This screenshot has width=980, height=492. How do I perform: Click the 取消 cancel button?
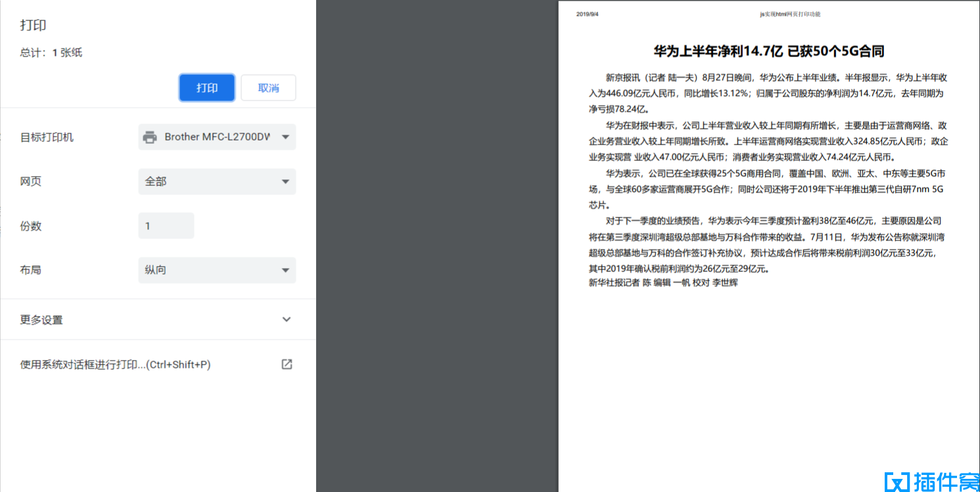(268, 88)
